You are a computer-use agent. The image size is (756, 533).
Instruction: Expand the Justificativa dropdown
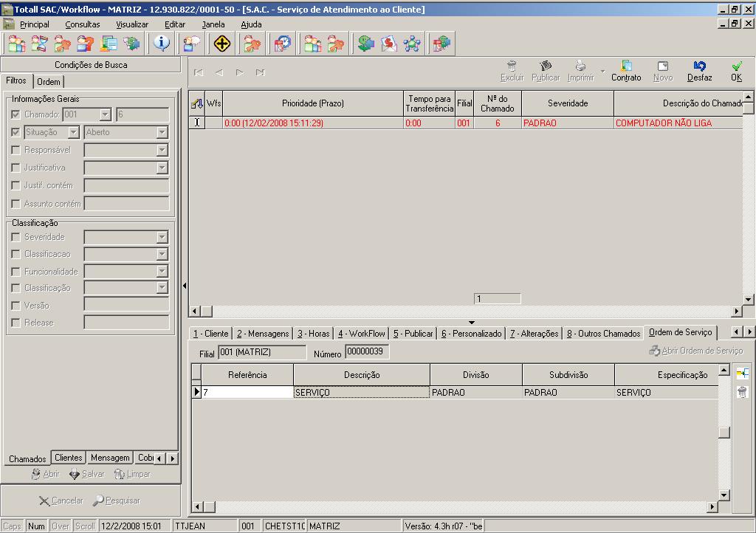162,168
